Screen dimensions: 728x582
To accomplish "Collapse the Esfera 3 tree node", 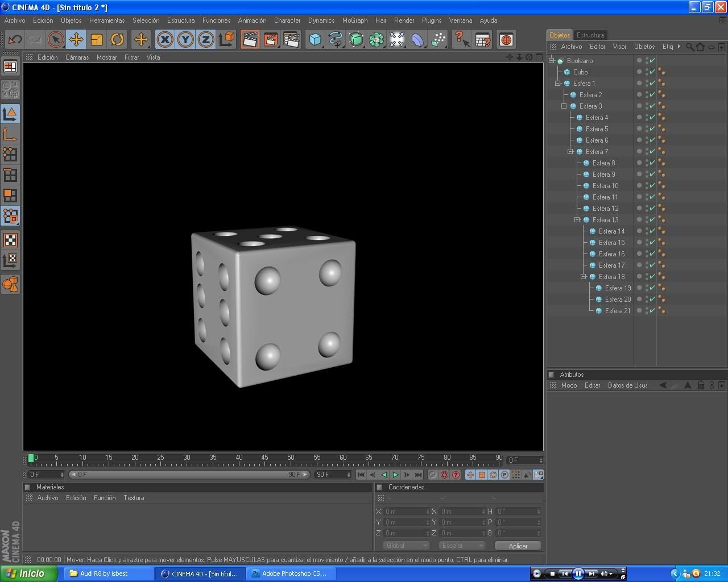I will (x=564, y=106).
